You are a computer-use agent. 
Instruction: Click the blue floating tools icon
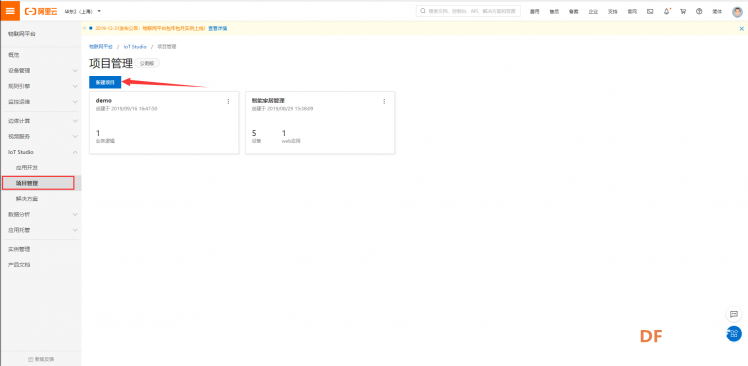point(734,333)
